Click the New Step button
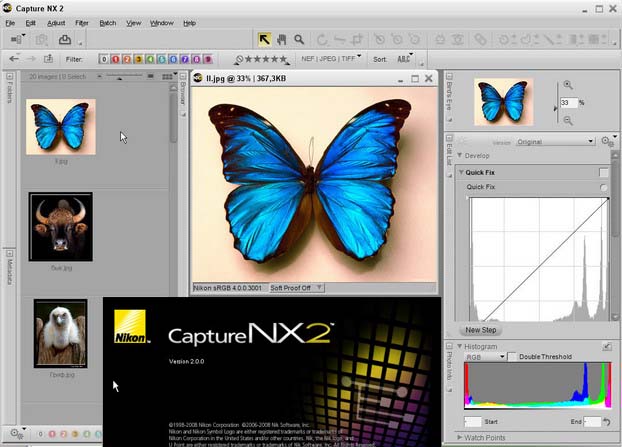 (x=481, y=330)
